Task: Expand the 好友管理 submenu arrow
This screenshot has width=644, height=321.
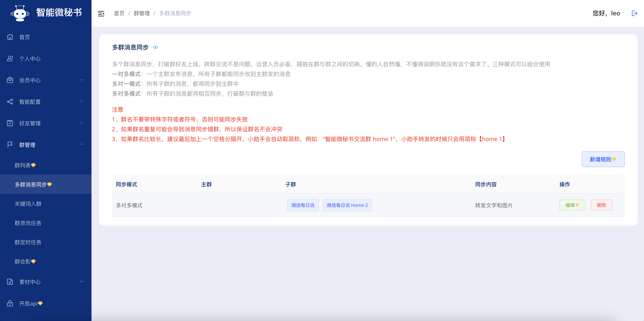Action: tap(82, 123)
